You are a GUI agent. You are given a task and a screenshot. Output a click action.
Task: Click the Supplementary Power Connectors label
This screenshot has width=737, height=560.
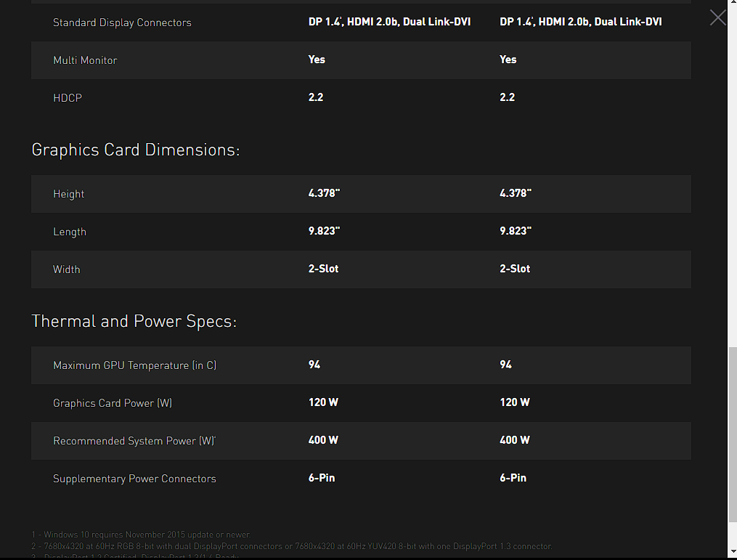pyautogui.click(x=134, y=479)
